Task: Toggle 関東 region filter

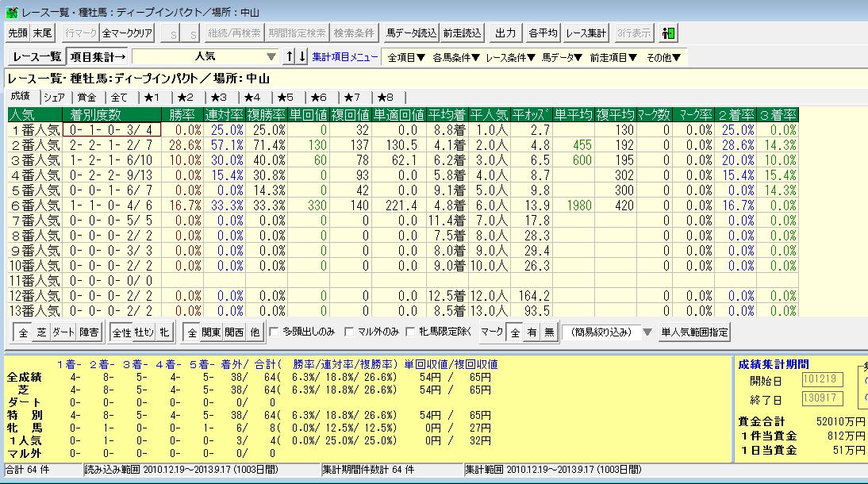Action: (211, 332)
